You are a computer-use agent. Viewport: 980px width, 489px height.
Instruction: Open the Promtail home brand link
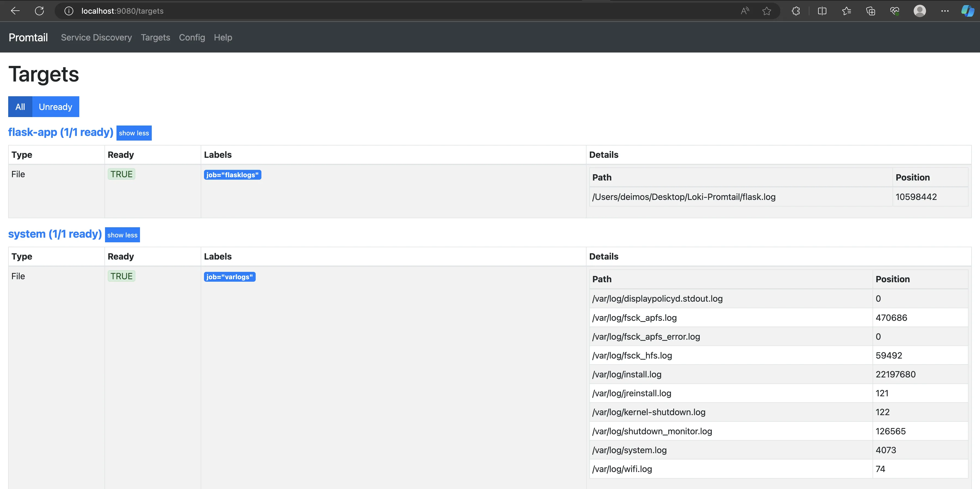coord(28,37)
